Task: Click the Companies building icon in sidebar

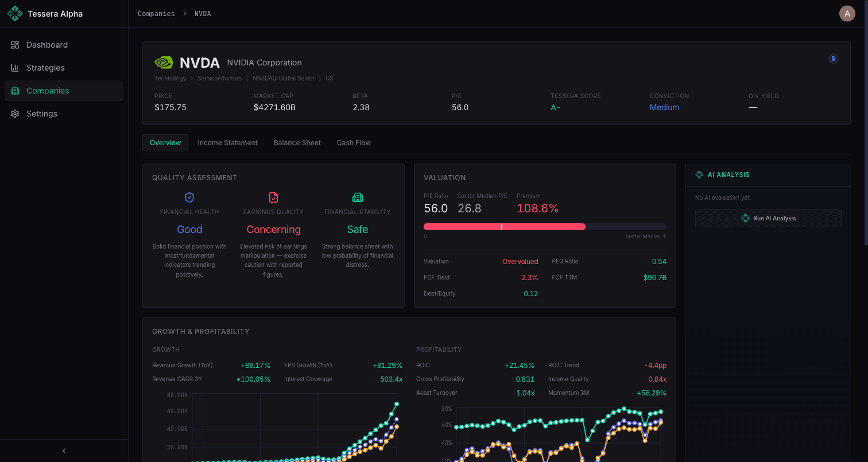Action: [14, 91]
